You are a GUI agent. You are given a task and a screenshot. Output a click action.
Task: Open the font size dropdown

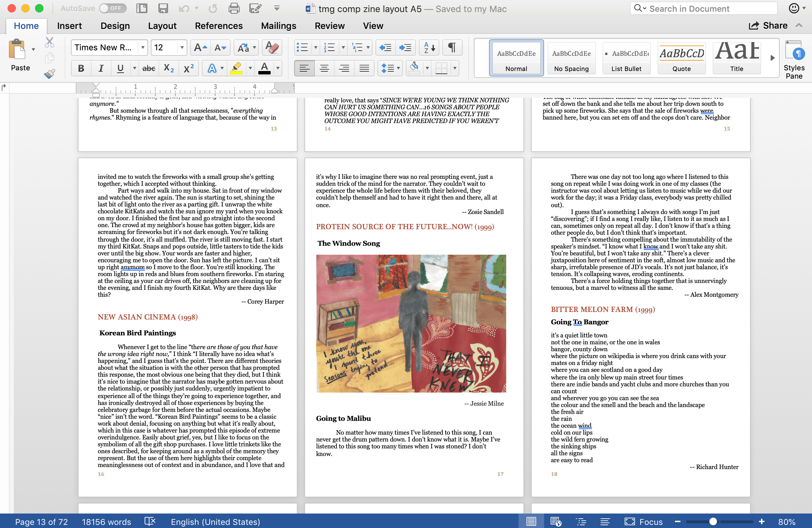[181, 48]
